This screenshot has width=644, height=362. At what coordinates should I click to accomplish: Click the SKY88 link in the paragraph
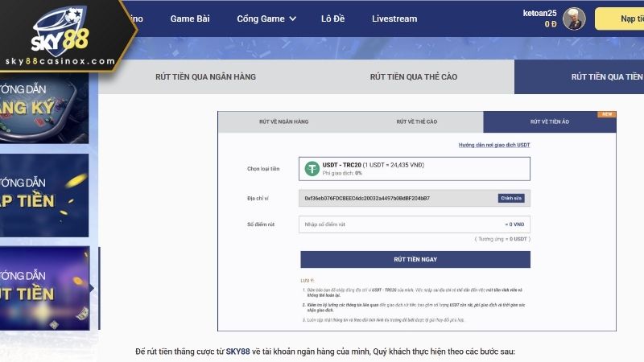237,352
